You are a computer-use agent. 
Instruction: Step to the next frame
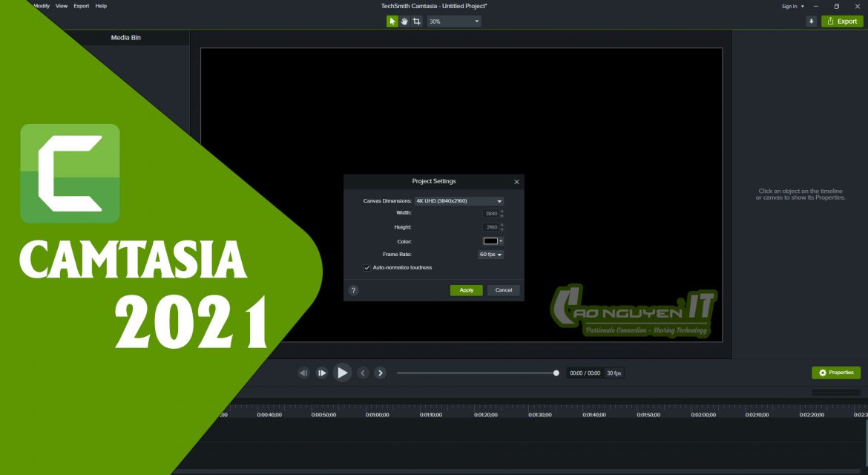322,373
